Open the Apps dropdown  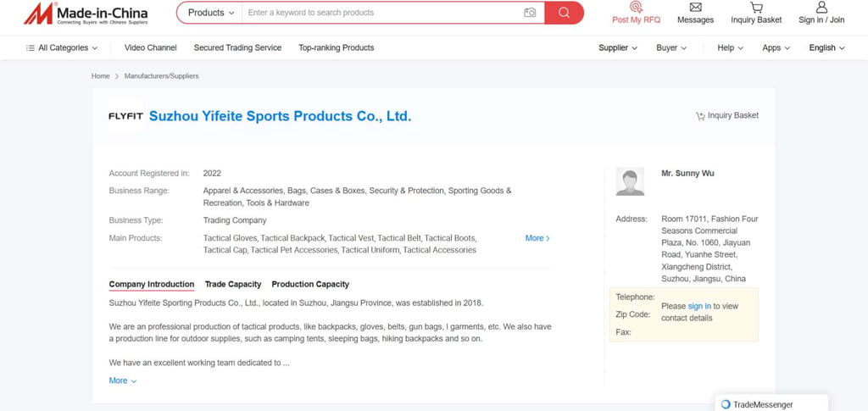776,48
